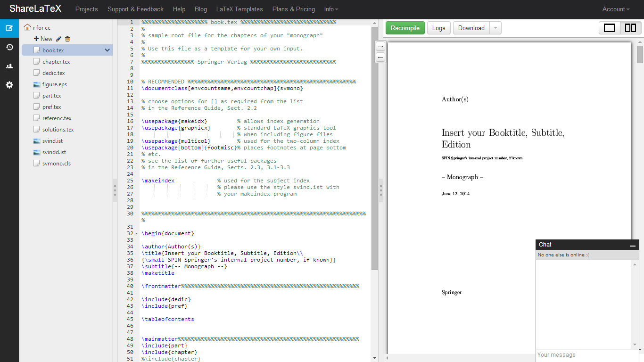Open the LaTeX Templates menu item
This screenshot has height=362, width=644.
239,9
